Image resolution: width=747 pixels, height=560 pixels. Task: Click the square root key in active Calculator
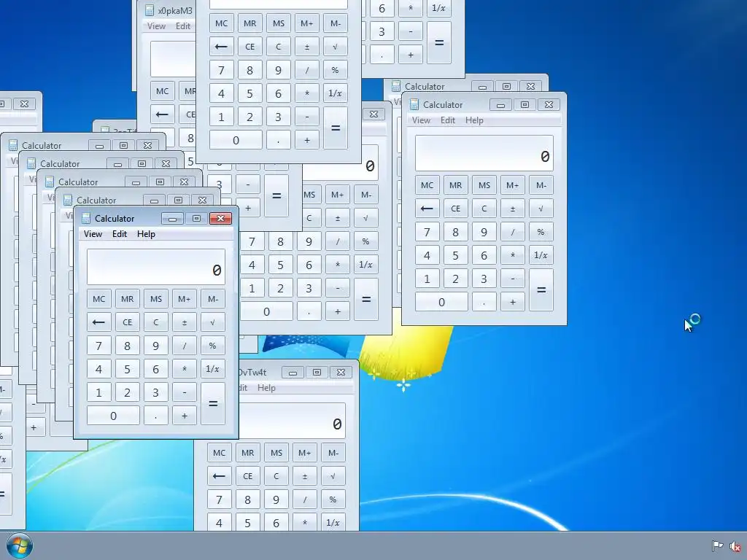[212, 322]
